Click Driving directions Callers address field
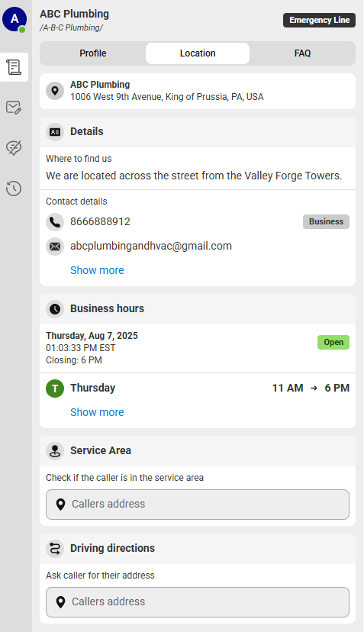 click(x=198, y=602)
